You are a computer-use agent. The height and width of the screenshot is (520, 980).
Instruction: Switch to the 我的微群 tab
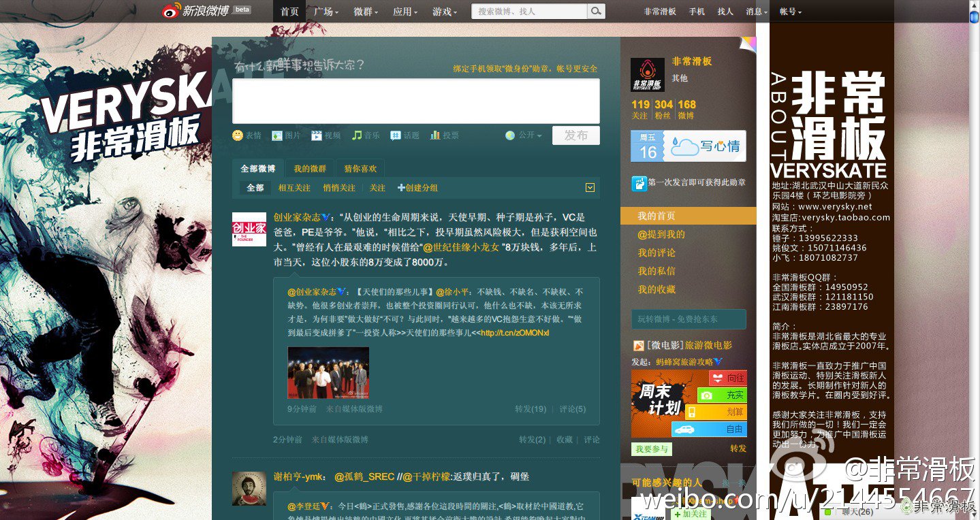click(x=310, y=169)
